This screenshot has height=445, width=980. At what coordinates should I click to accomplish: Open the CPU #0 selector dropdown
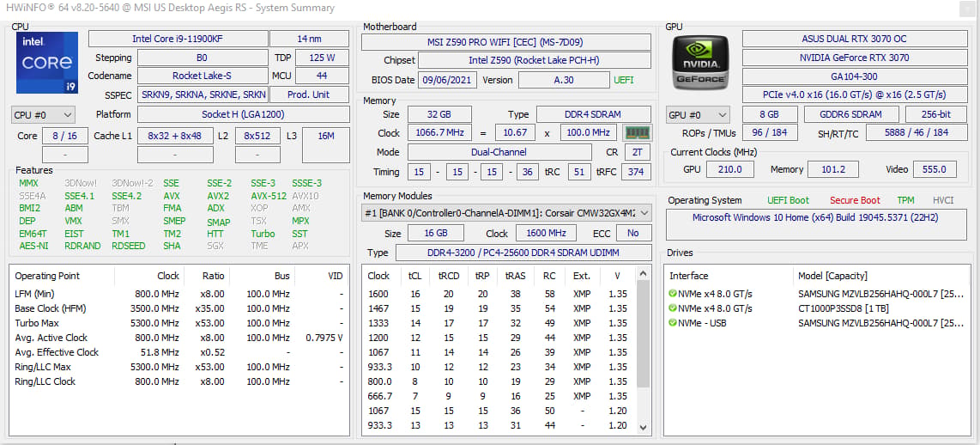(43, 115)
